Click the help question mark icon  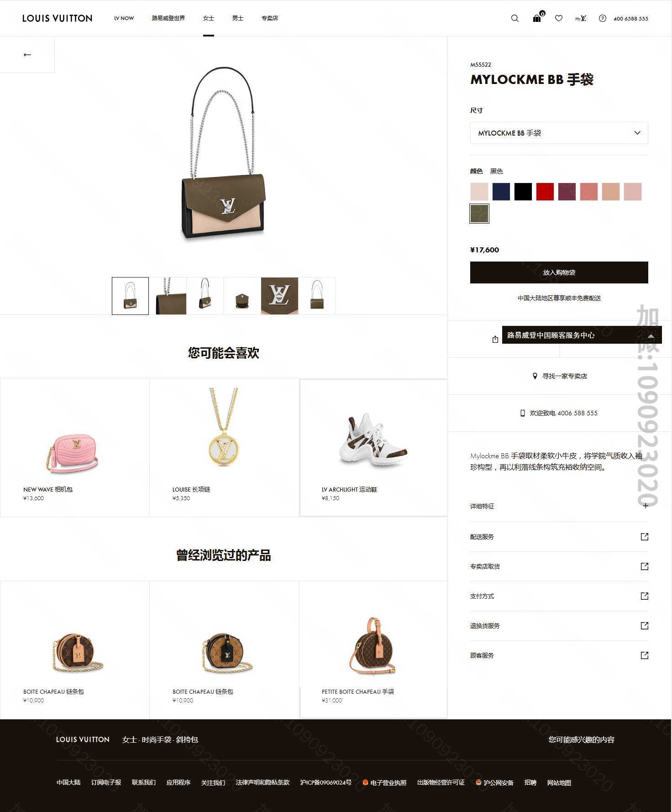(603, 18)
